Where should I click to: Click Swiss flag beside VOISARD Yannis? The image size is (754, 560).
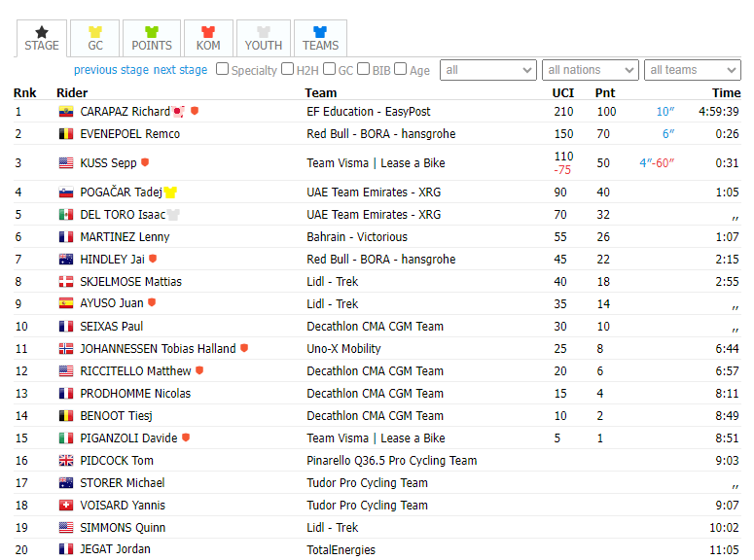(66, 506)
